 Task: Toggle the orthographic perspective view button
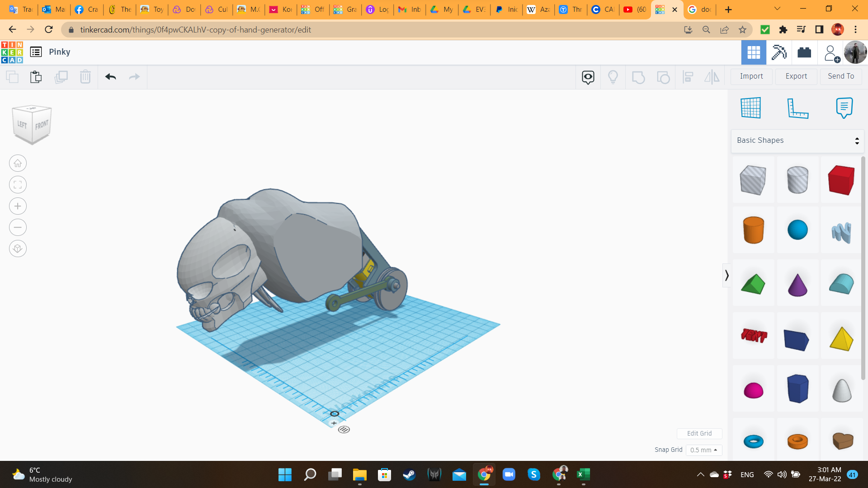coord(18,249)
